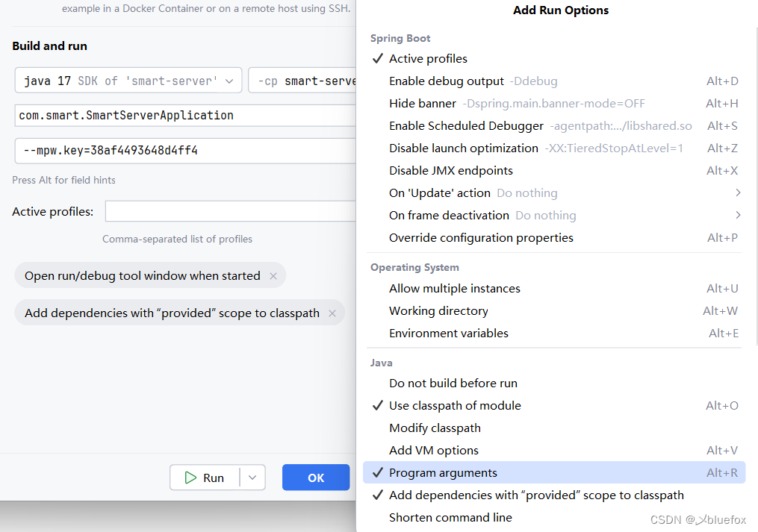Choose Add VM options entry
The image size is (758, 532).
433,450
